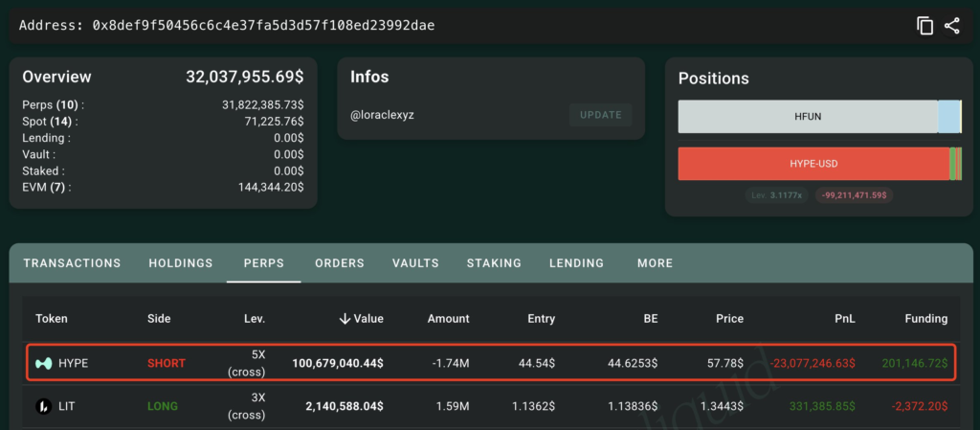Click the share icon beside the address
This screenshot has width=980, height=430.
[952, 26]
